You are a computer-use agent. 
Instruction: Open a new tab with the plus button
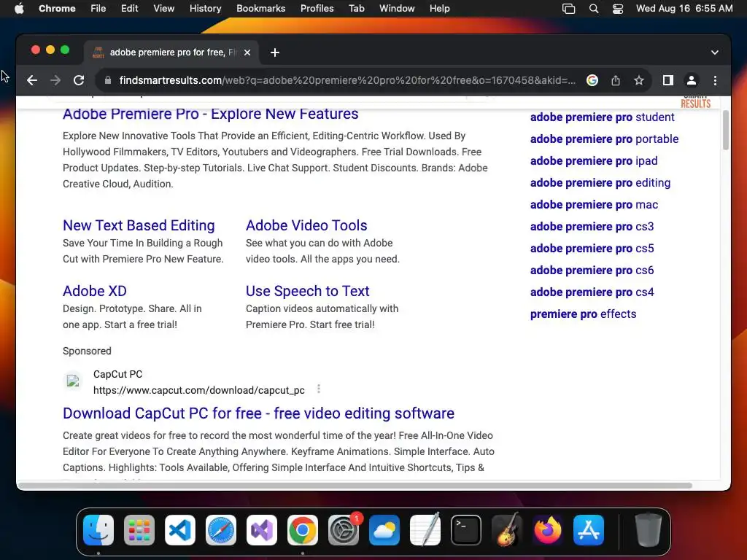[x=275, y=52]
